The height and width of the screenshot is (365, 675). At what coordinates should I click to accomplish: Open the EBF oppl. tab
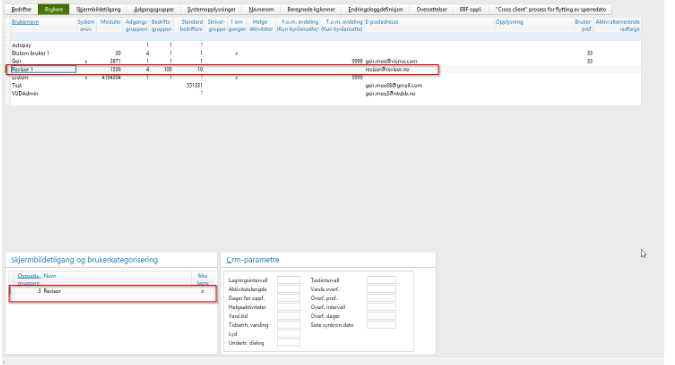[471, 9]
